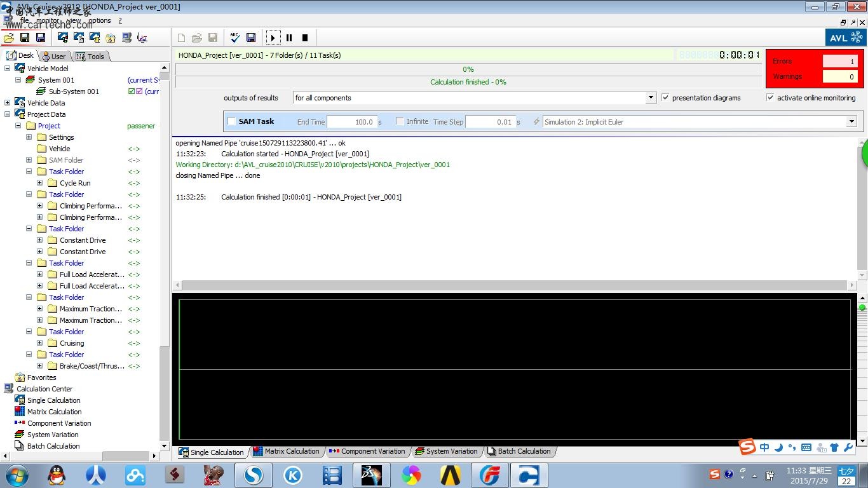Click the Sogou moon icon
The width and height of the screenshot is (868, 488).
click(x=778, y=447)
